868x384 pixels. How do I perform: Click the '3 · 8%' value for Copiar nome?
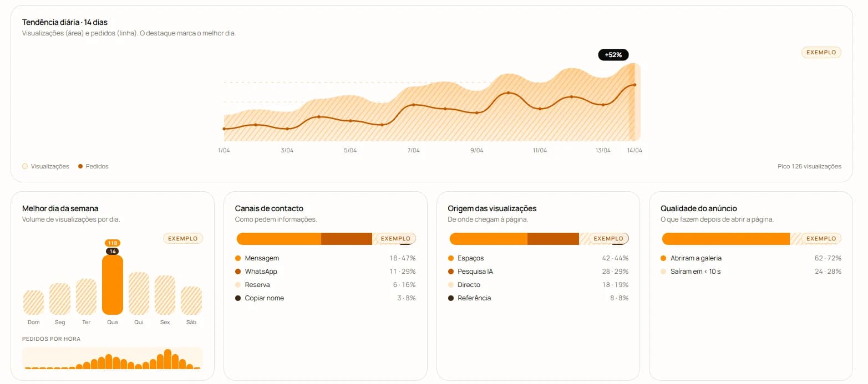coord(406,298)
